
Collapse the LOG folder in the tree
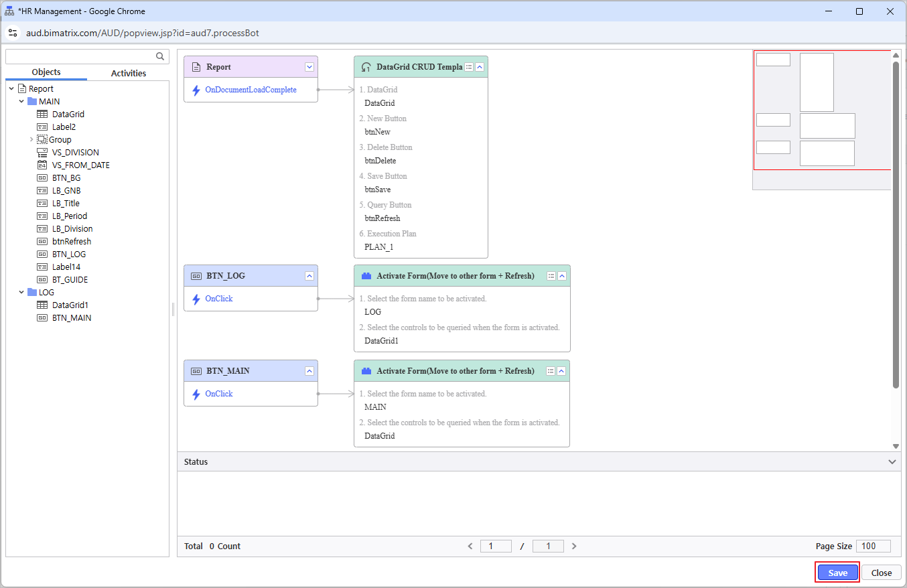[x=22, y=293]
